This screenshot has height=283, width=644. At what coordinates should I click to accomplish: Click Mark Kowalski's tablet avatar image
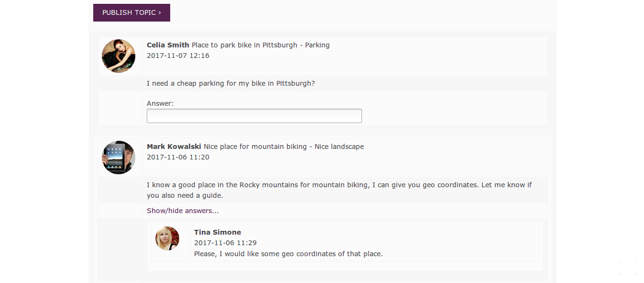(x=119, y=158)
